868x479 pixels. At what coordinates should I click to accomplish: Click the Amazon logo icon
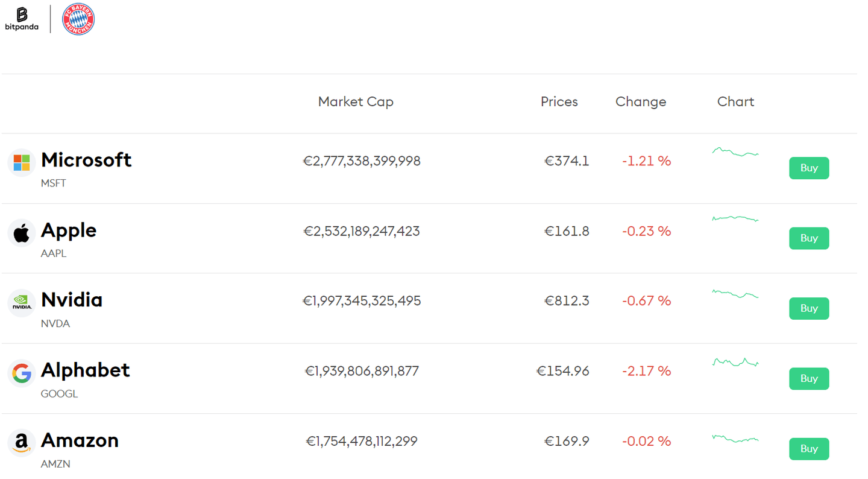[22, 443]
